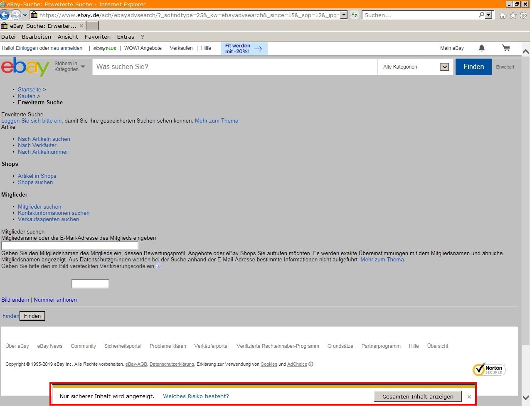Image resolution: width=532 pixels, height=406 pixels.
Task: Open the Ansicht menu
Action: click(x=68, y=37)
